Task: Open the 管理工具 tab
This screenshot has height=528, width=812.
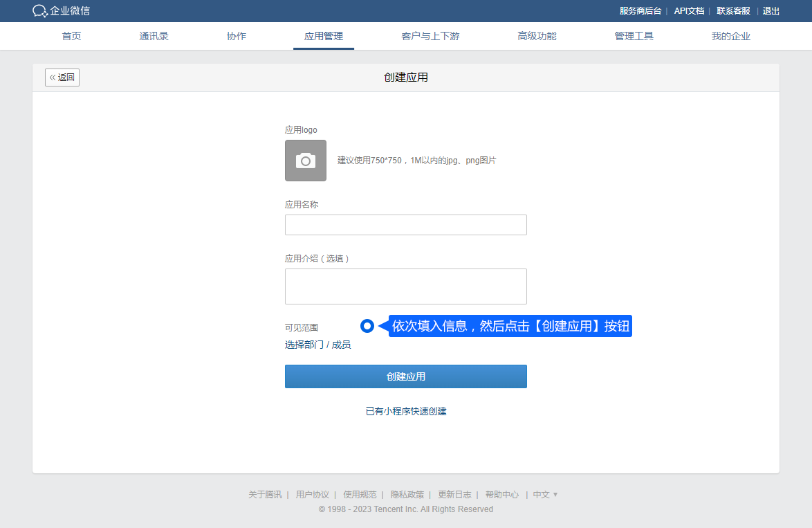Action: point(634,36)
